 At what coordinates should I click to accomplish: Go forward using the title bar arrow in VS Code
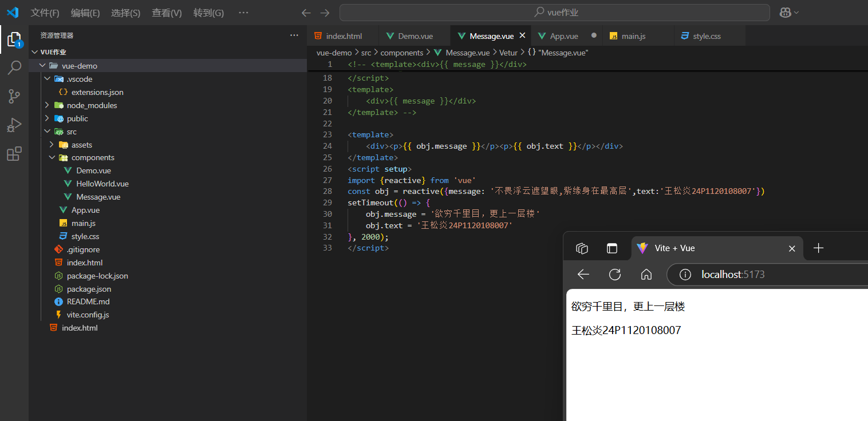[x=325, y=13]
